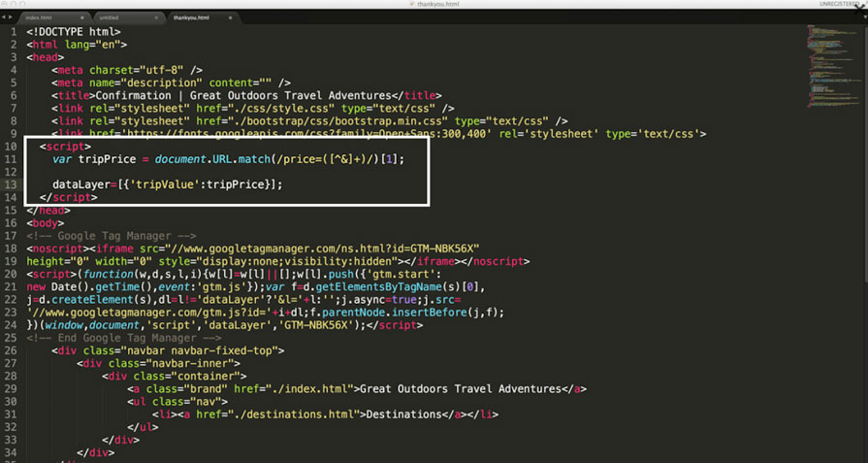Screen dimensions: 868x463
Task: Click the 'Google Tag Manager' opening comment
Action: point(112,235)
